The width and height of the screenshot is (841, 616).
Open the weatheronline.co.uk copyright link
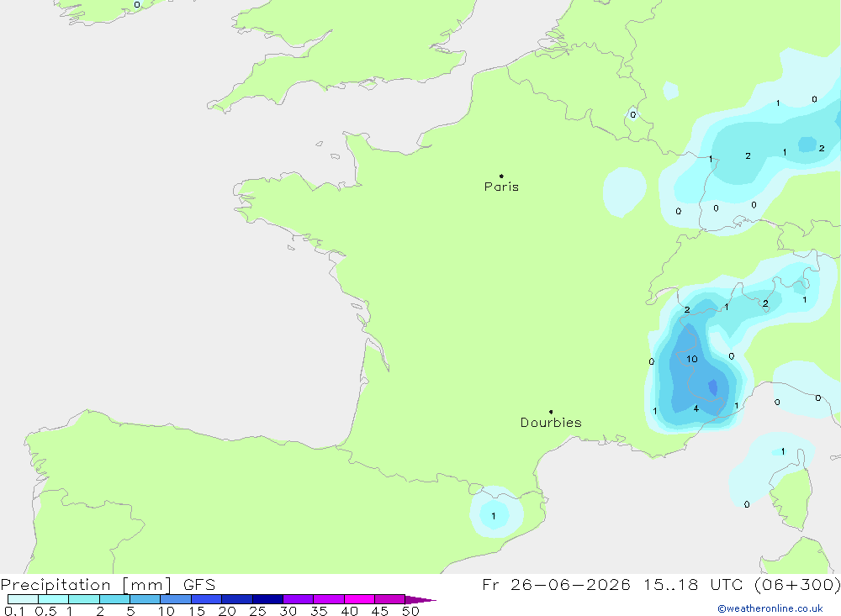click(770, 608)
